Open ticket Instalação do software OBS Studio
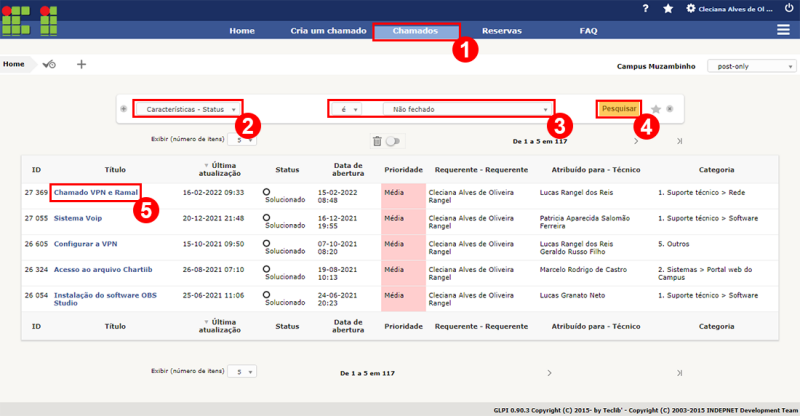 (105, 299)
